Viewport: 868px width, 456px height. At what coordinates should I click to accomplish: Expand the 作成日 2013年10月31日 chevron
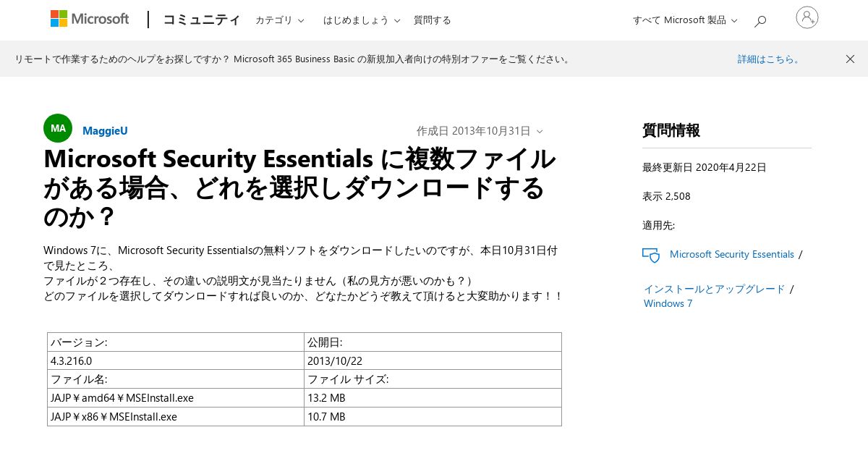coord(540,132)
